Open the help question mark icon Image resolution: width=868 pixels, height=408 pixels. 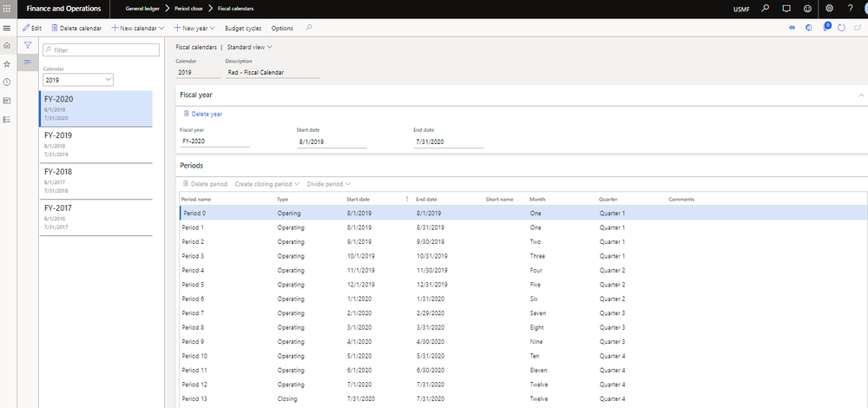pos(851,9)
